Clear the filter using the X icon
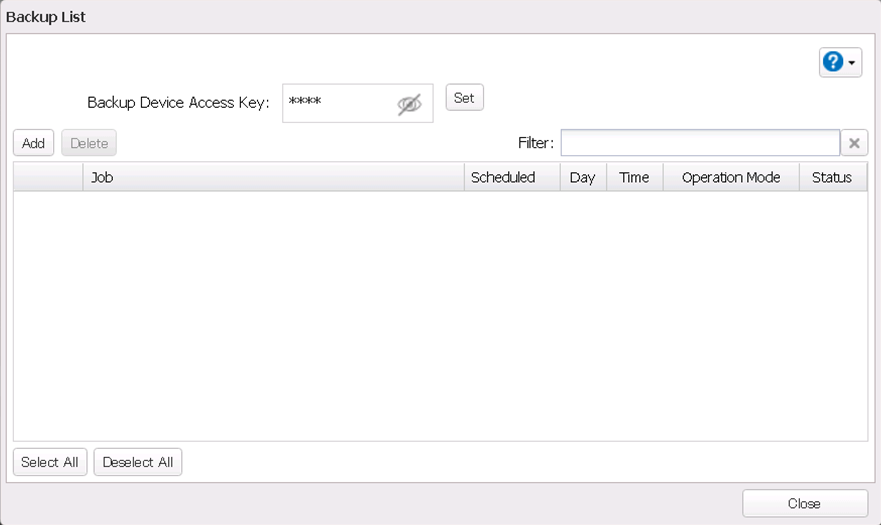Image resolution: width=881 pixels, height=525 pixels. pyautogui.click(x=854, y=143)
